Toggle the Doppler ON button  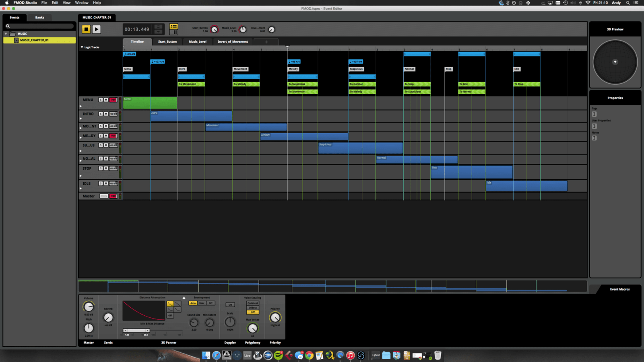230,304
